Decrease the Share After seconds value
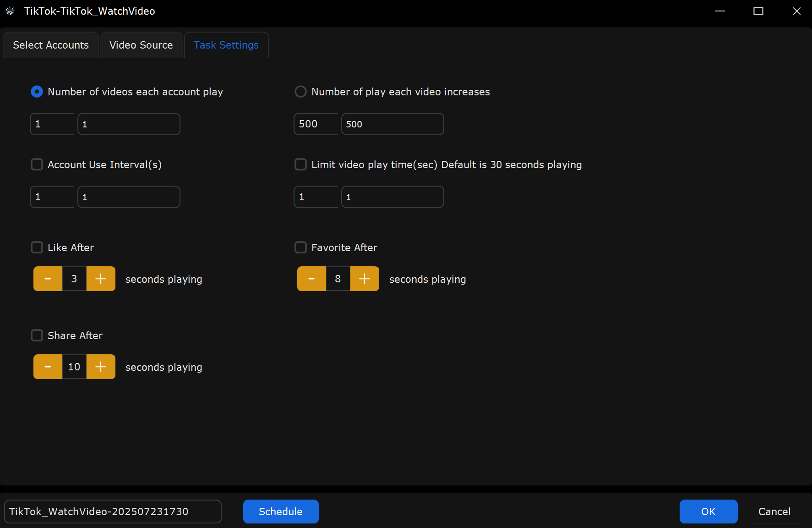This screenshot has height=528, width=812. click(48, 367)
